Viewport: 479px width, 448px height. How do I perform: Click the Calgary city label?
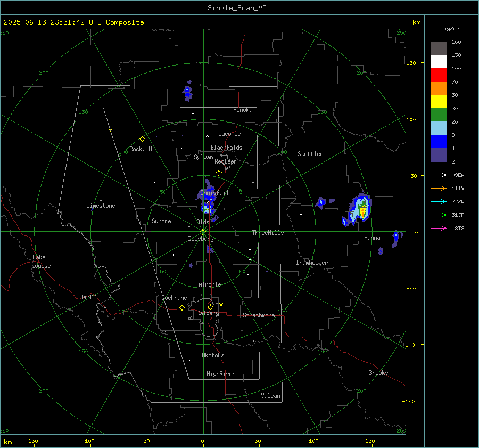tap(208, 313)
